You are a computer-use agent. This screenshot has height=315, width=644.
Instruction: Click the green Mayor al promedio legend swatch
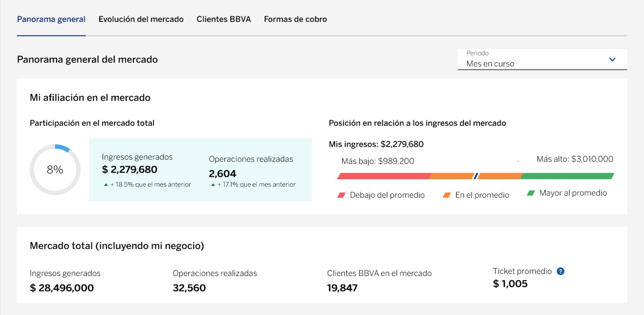pyautogui.click(x=531, y=193)
